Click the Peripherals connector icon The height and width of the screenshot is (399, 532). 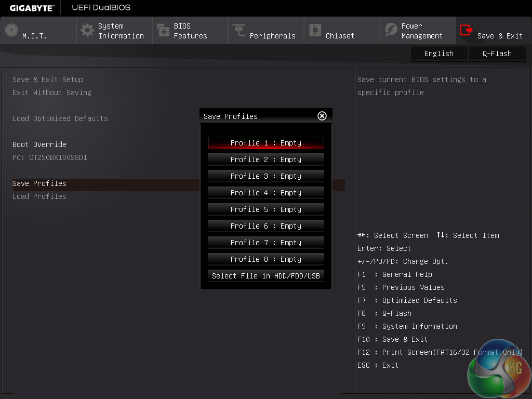pos(239,31)
